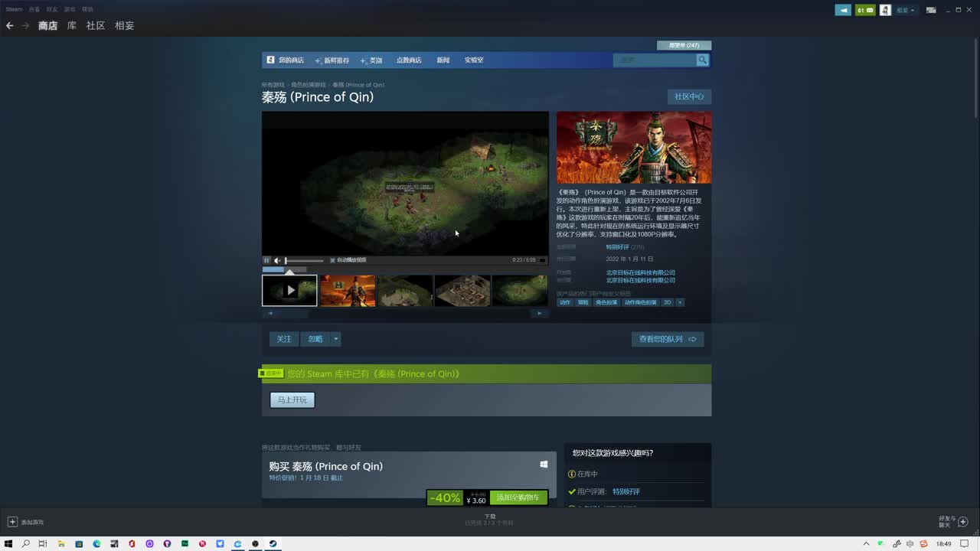Expand 类别 categories menu
Viewport: 980px width, 551px height.
coord(371,60)
